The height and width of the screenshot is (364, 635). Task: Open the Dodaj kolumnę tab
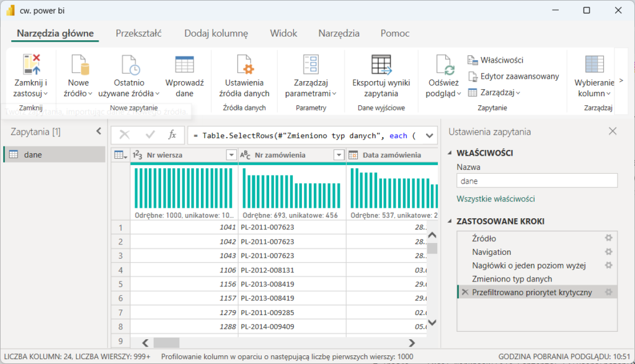pyautogui.click(x=216, y=33)
